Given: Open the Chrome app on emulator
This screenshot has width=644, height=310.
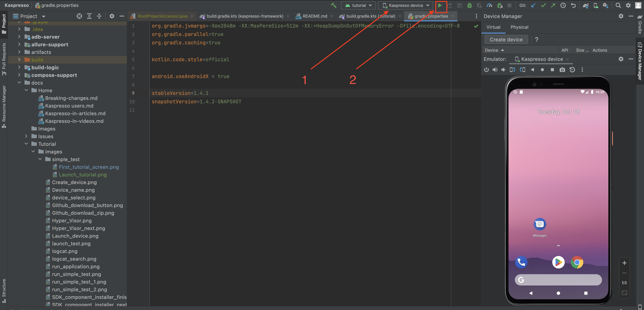Looking at the screenshot, I should point(577,262).
